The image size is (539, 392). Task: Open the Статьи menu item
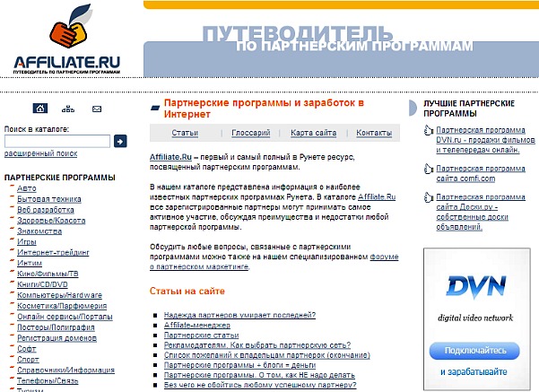pyautogui.click(x=185, y=133)
